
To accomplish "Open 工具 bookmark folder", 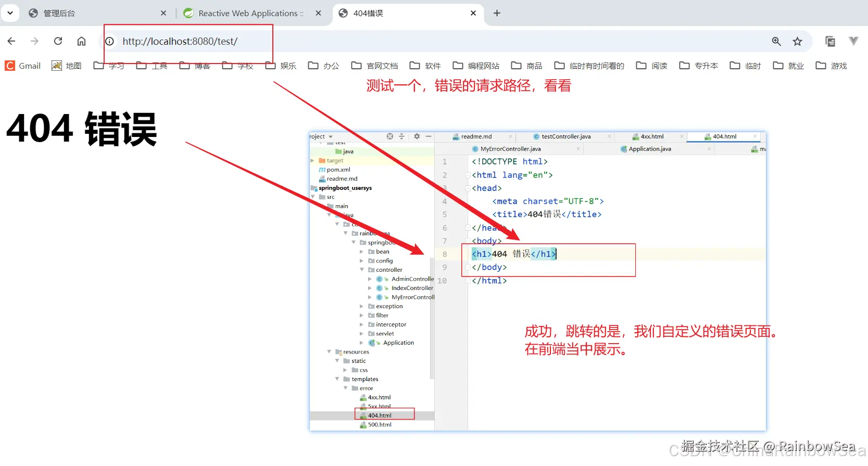I will click(x=152, y=66).
